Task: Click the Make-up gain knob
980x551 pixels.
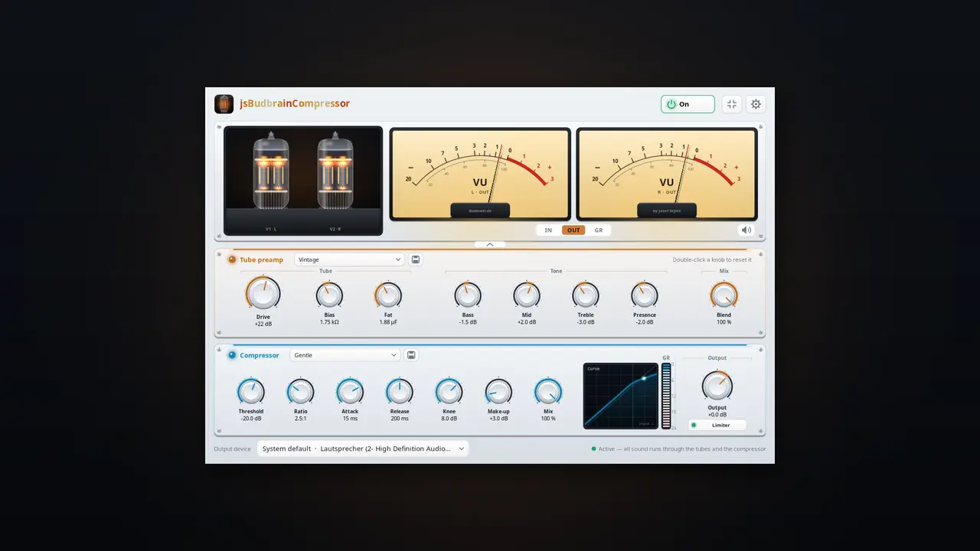Action: [x=498, y=392]
